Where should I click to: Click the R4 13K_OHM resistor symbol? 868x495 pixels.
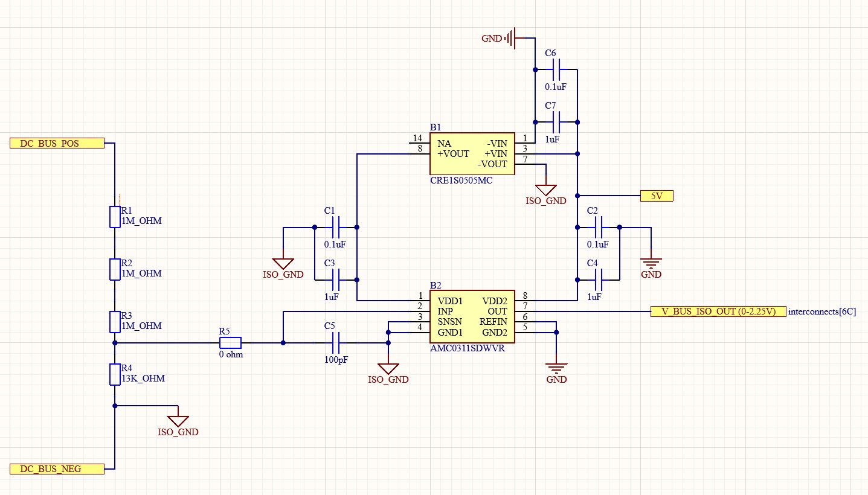coord(114,374)
